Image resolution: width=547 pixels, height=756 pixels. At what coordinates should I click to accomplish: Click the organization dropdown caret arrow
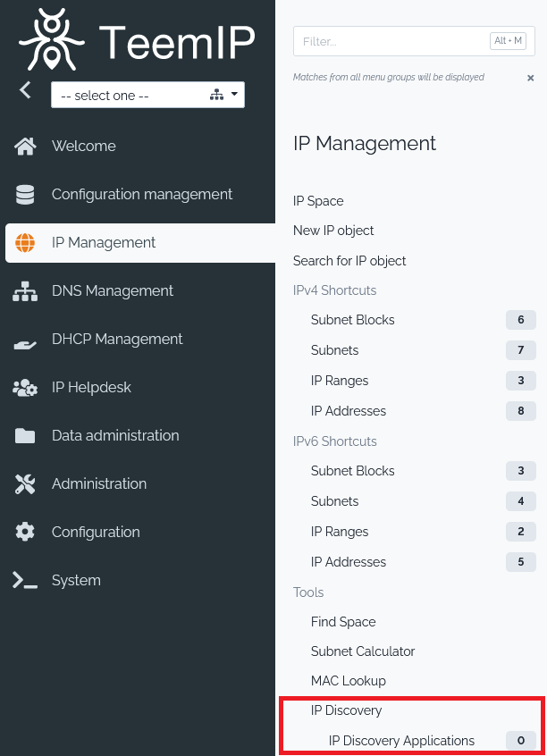234,94
